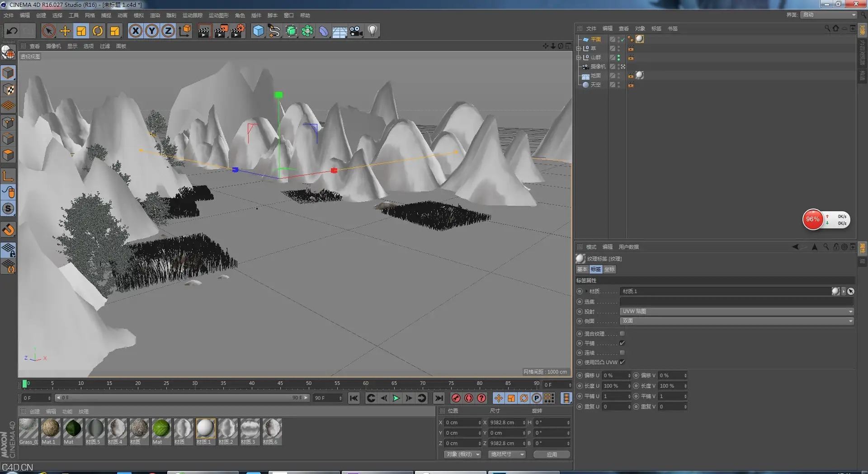This screenshot has height=474, width=868.
Task: Play the animation forward
Action: point(396,398)
